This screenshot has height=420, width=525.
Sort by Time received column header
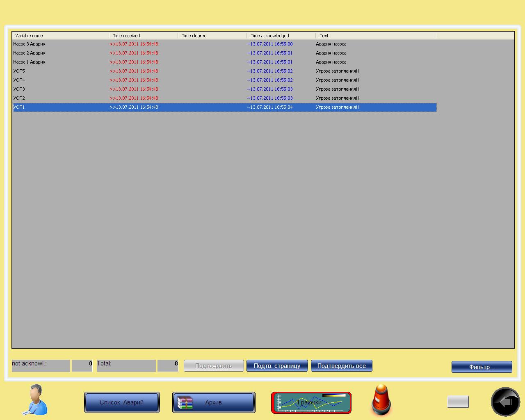click(143, 36)
